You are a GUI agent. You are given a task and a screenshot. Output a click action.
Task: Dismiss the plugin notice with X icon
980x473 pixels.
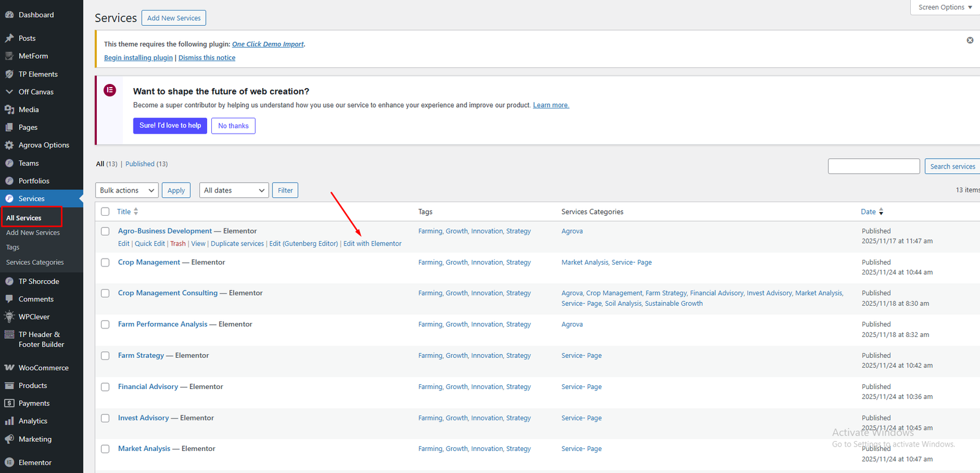point(970,40)
